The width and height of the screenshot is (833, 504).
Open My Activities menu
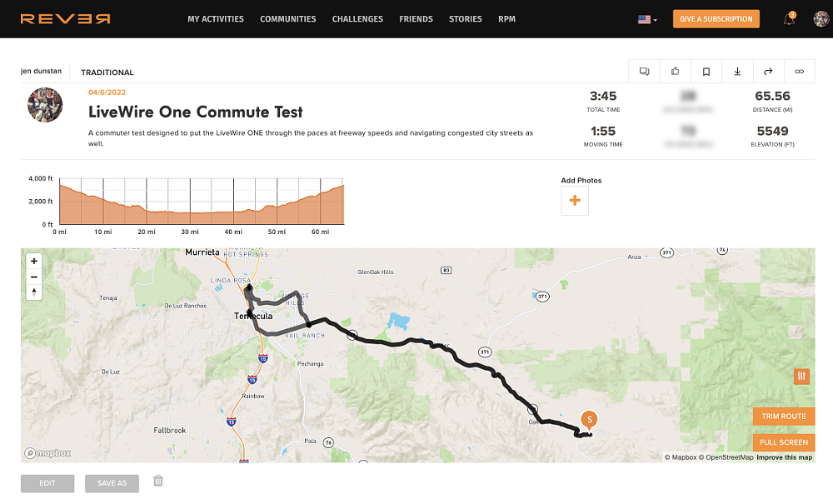coord(216,19)
